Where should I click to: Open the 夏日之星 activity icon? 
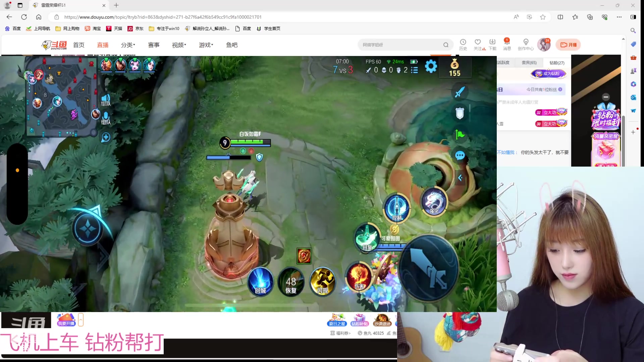tap(337, 320)
